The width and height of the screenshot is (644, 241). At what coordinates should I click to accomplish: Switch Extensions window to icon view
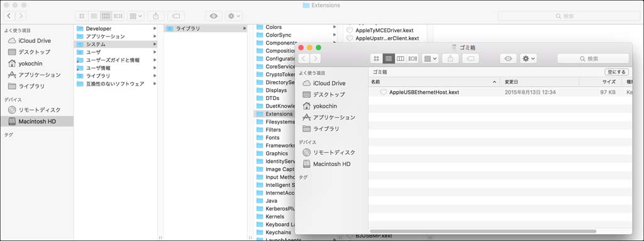click(82, 16)
